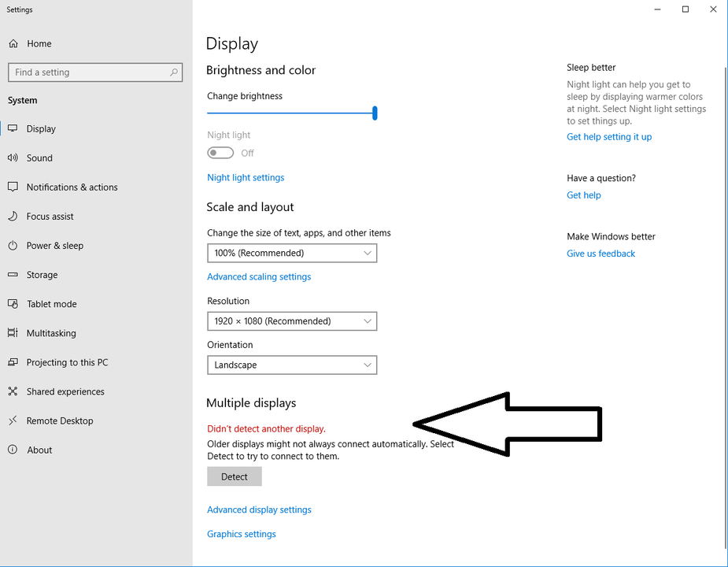Go to Remote Desktop settings
The height and width of the screenshot is (567, 728).
point(60,421)
